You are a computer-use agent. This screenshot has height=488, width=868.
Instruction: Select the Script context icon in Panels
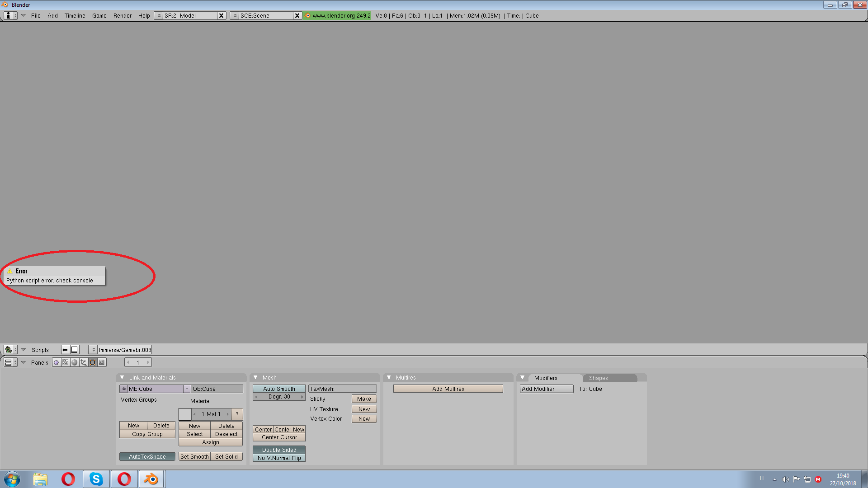(x=66, y=362)
